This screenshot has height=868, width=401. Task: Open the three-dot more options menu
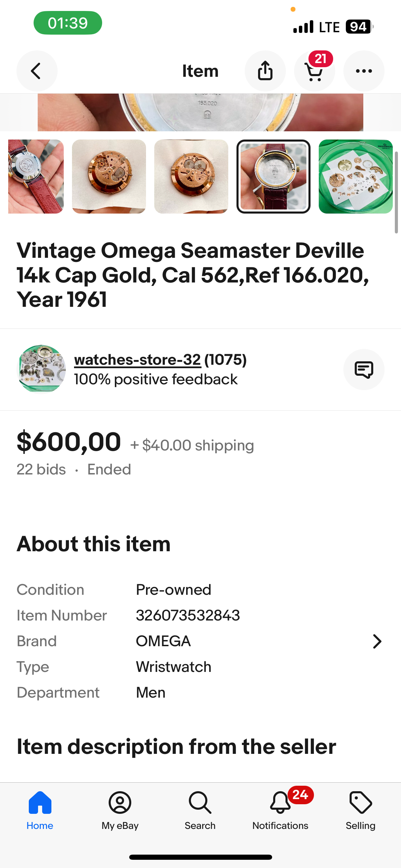(364, 71)
